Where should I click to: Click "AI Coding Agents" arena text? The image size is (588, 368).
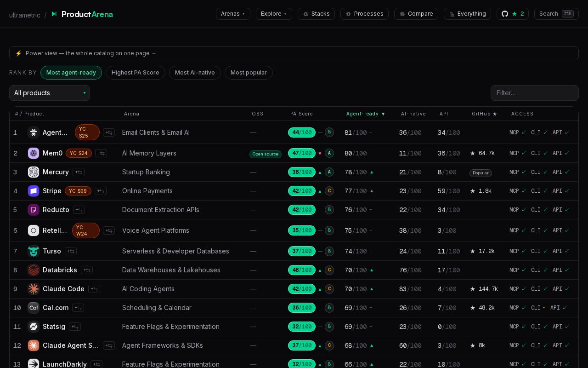coord(148,289)
